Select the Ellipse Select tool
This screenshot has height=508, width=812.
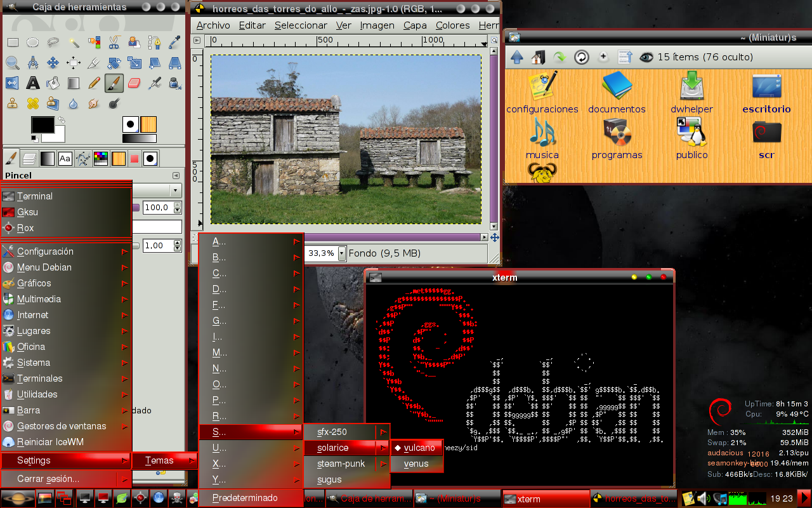(x=33, y=43)
